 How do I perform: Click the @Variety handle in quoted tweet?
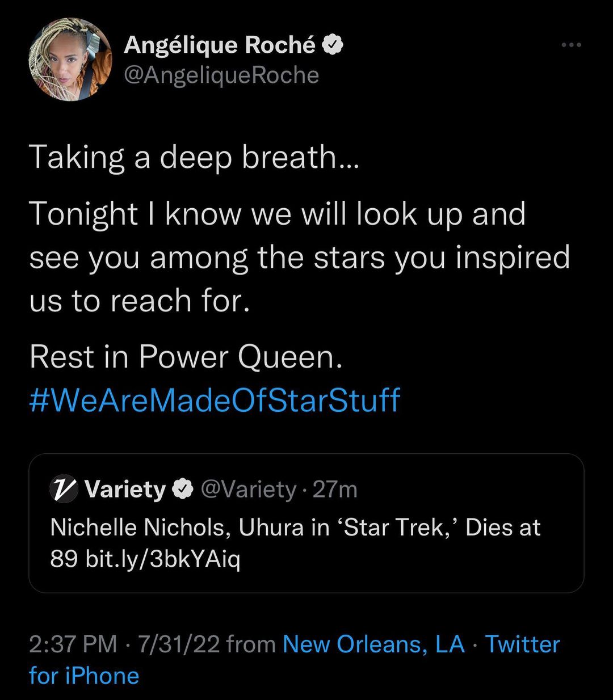click(x=249, y=489)
